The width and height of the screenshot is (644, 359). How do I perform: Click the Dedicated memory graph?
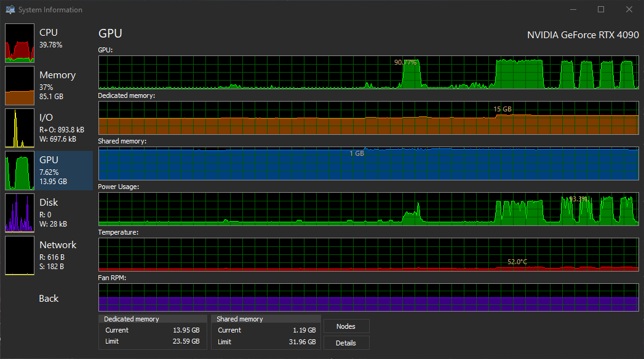pyautogui.click(x=368, y=118)
